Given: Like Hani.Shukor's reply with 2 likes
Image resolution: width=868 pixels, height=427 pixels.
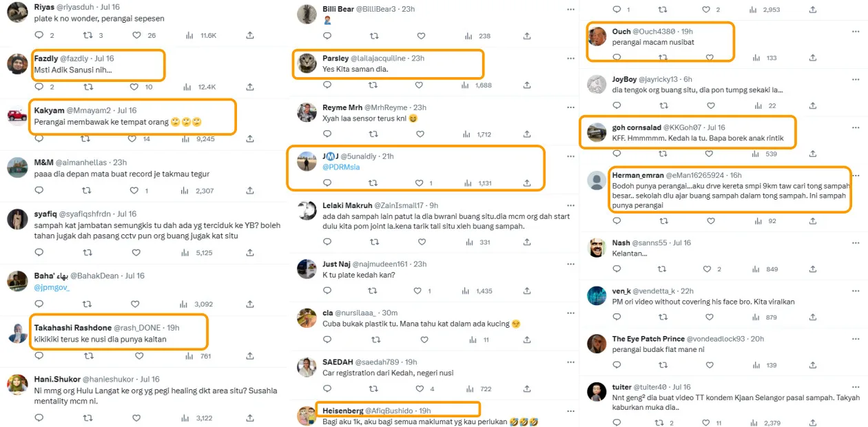Looking at the screenshot, I should (134, 417).
